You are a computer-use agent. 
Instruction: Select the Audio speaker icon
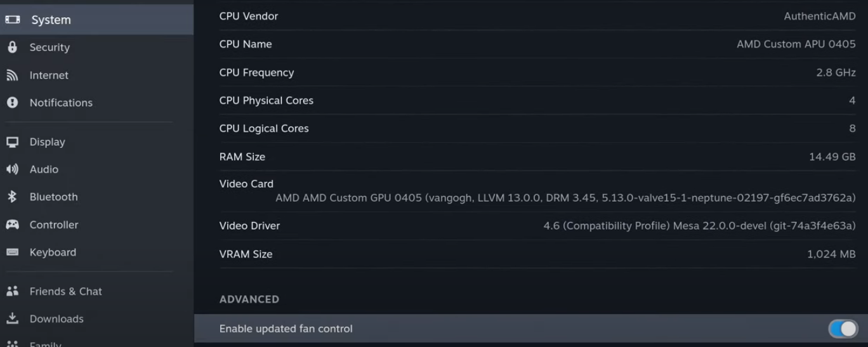pos(12,169)
